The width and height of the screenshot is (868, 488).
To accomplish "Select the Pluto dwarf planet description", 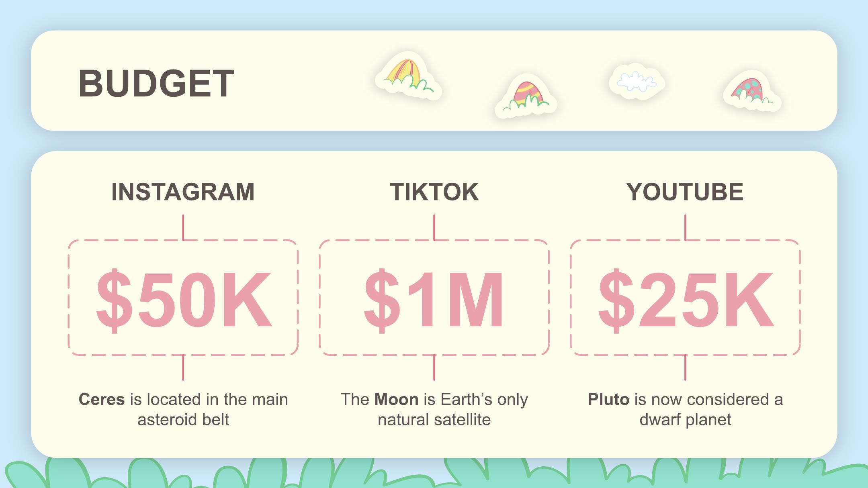I will coord(685,409).
